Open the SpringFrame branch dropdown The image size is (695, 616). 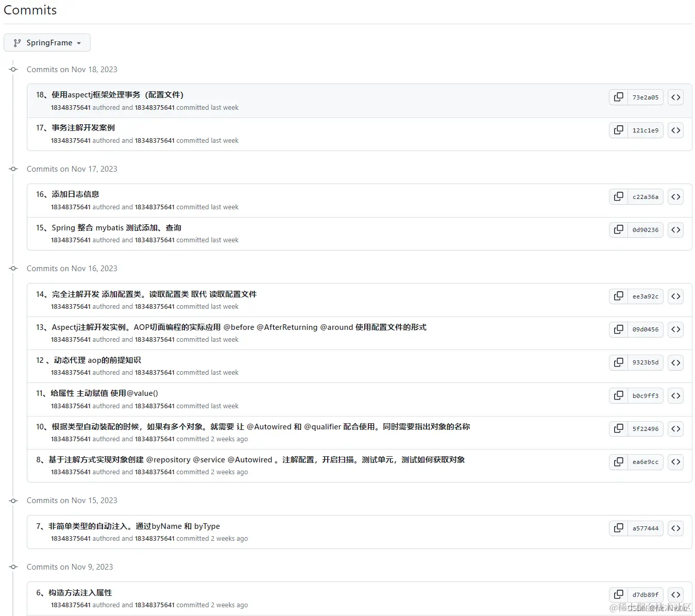pyautogui.click(x=47, y=43)
